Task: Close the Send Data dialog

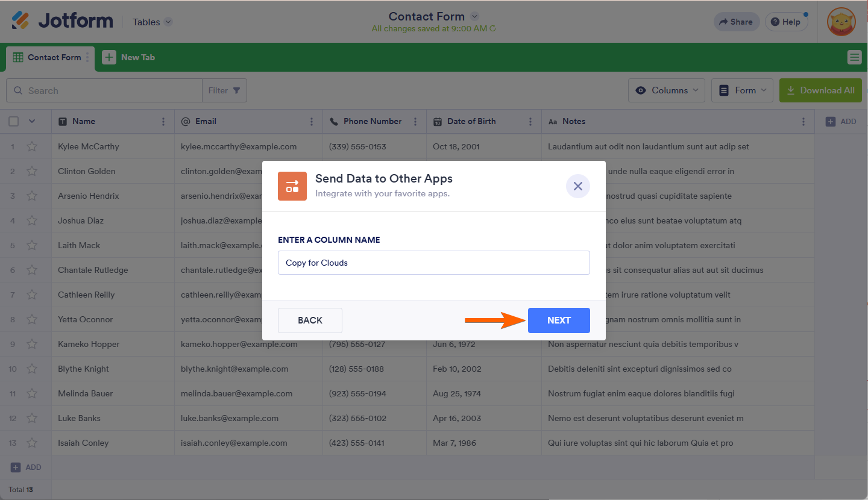Action: 577,186
